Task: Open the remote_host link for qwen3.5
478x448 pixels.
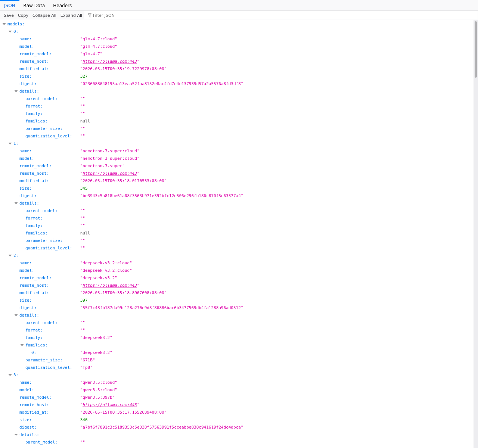Action: point(110,405)
